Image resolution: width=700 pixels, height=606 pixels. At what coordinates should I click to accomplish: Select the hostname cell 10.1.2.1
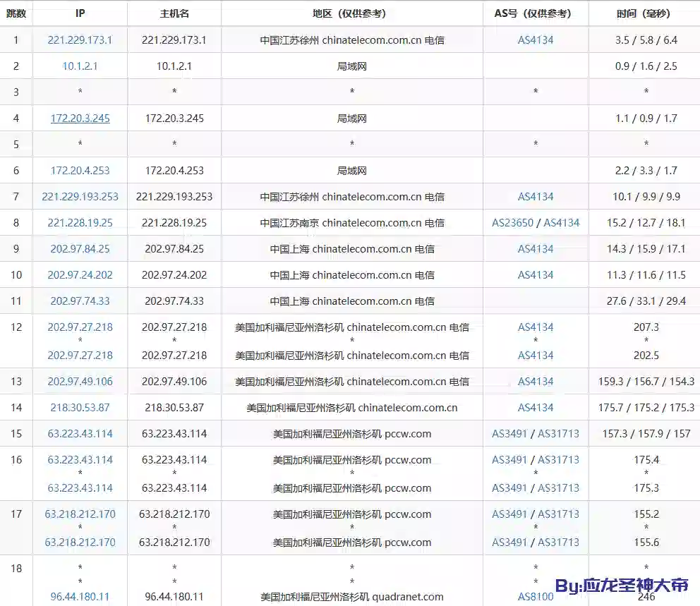(174, 66)
